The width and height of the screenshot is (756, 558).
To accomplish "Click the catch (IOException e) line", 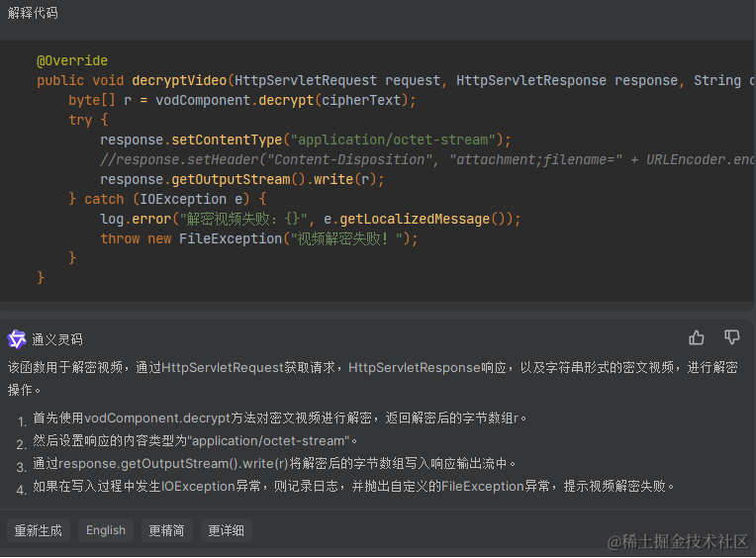I will (167, 199).
